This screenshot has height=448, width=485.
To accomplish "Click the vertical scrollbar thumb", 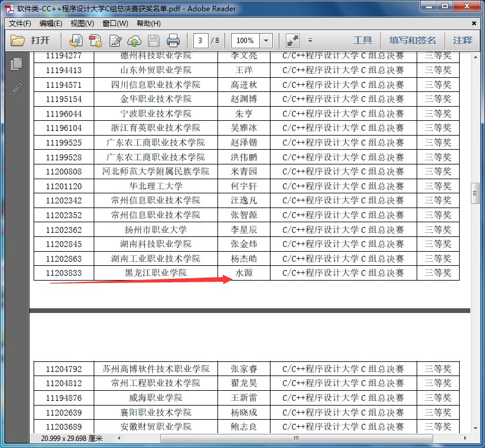I will 475,193.
